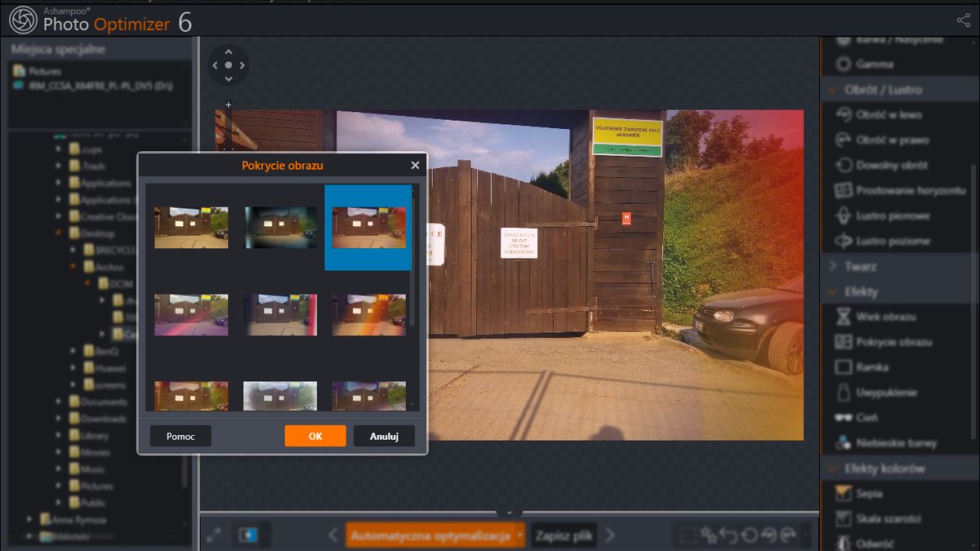Expand the Documents folder in the tree
This screenshot has height=551, width=980.
pos(73,402)
